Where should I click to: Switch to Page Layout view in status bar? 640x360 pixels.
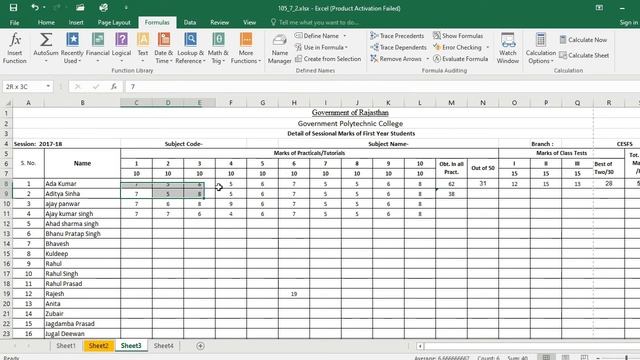565,358
